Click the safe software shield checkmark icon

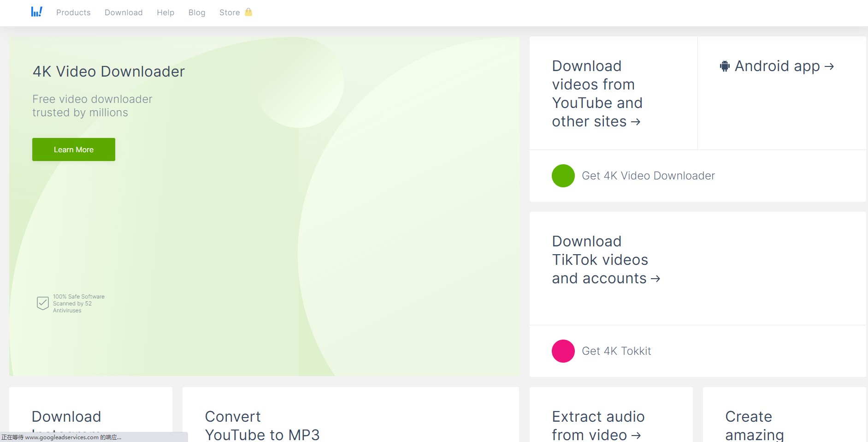pyautogui.click(x=43, y=303)
